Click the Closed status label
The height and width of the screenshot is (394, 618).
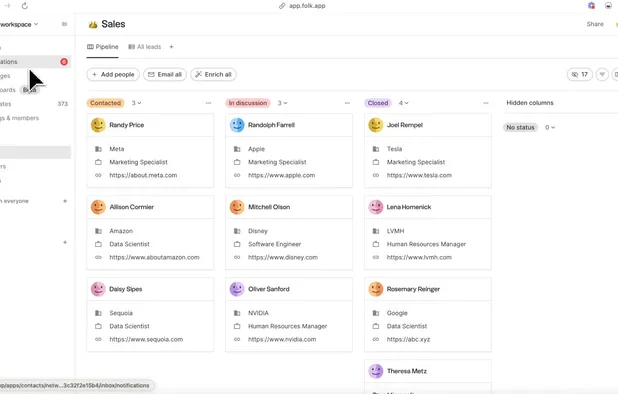(x=378, y=103)
